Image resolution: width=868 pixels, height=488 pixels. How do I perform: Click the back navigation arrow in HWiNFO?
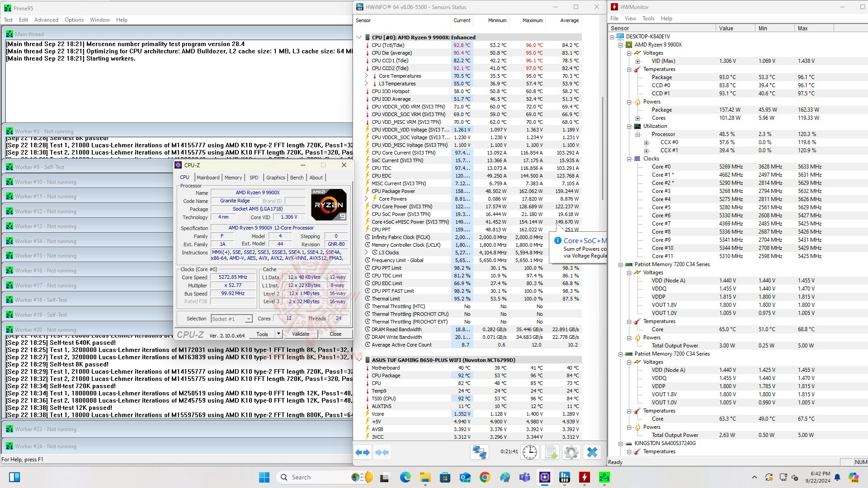[363, 452]
